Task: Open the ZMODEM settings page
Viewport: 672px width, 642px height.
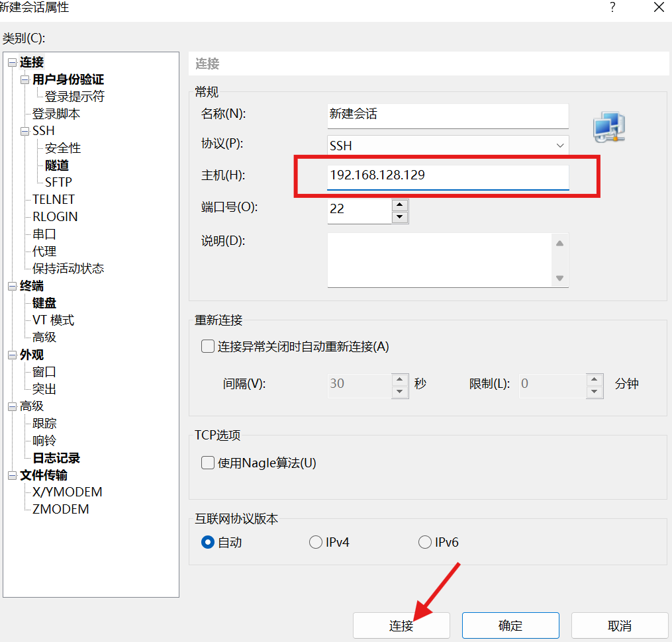Action: point(60,510)
